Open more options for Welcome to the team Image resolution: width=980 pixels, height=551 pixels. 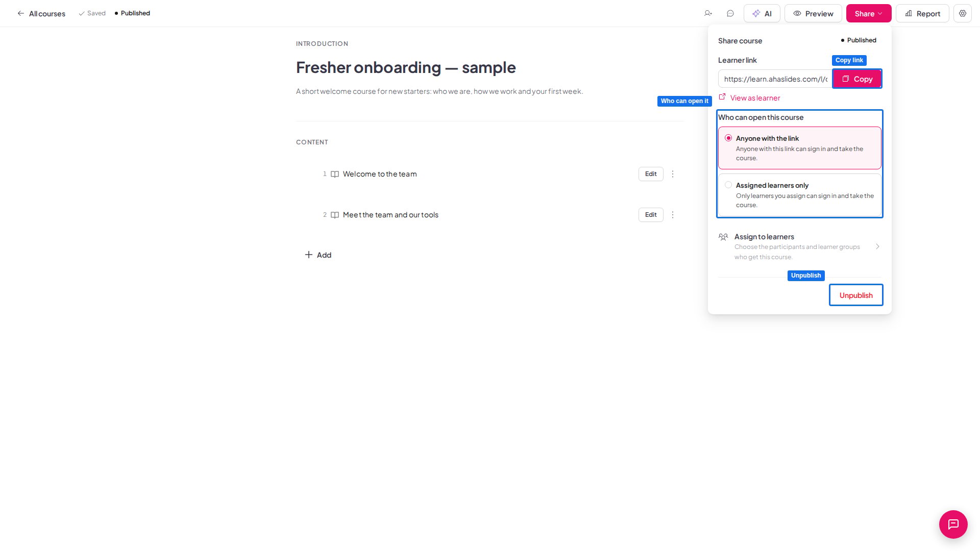point(673,174)
